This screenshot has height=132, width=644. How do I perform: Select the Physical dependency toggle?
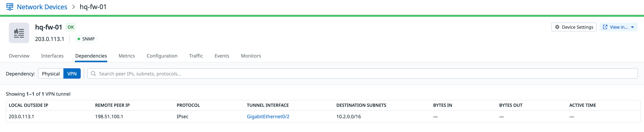click(x=51, y=73)
